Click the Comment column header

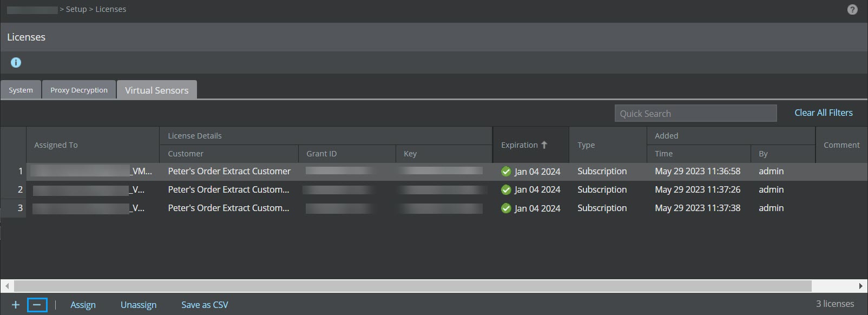click(841, 145)
